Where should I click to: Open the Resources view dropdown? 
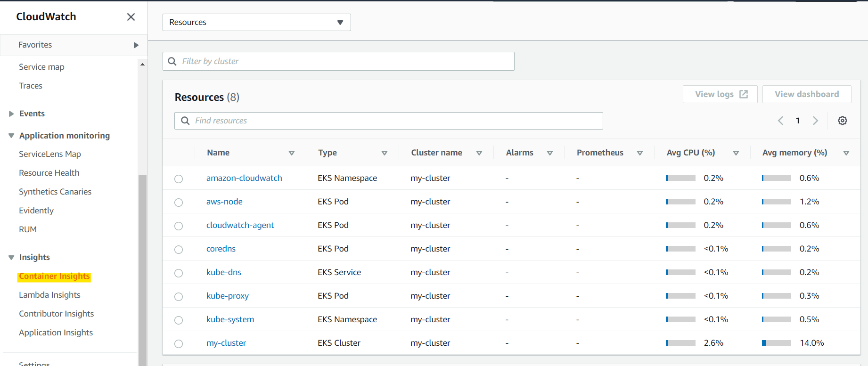coord(256,23)
